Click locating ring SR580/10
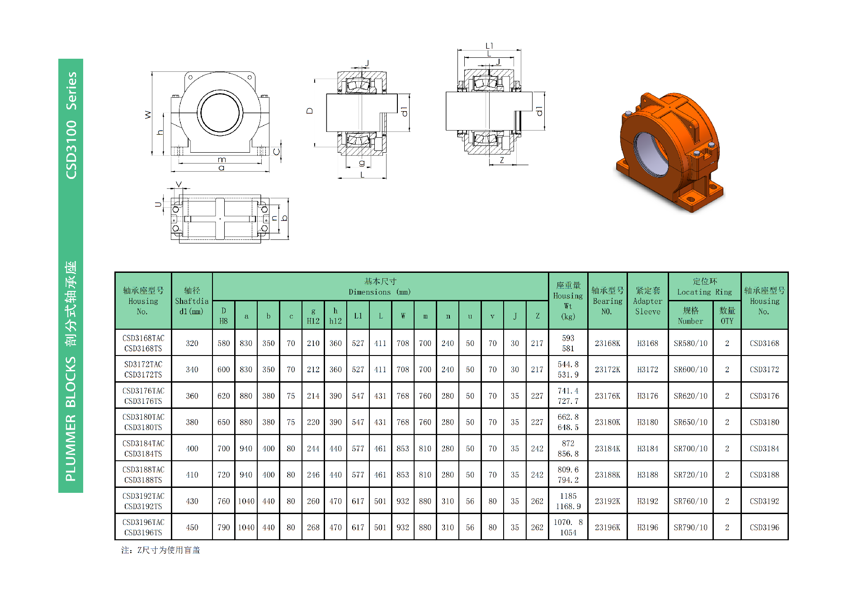The image size is (868, 613). [x=691, y=343]
